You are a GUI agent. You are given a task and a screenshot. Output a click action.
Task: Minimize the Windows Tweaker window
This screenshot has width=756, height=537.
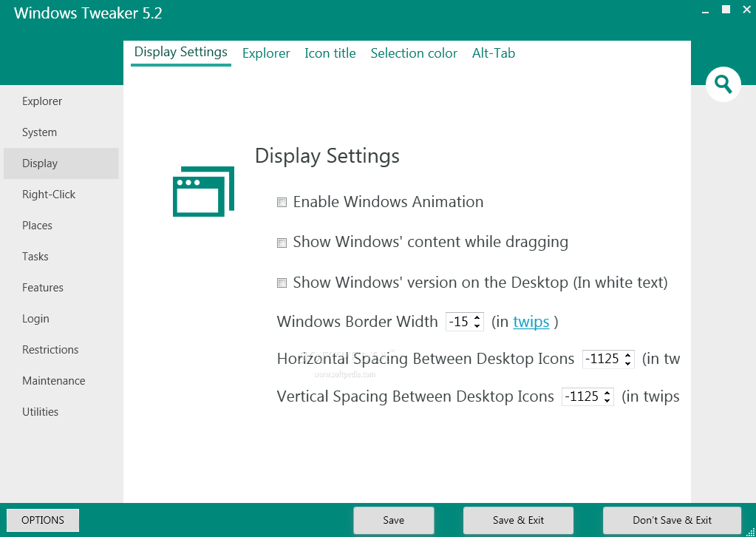point(706,10)
